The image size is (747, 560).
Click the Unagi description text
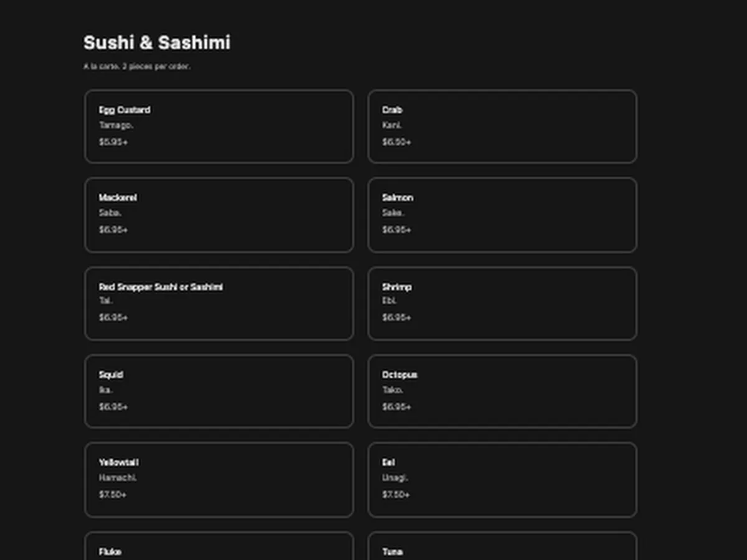point(395,478)
